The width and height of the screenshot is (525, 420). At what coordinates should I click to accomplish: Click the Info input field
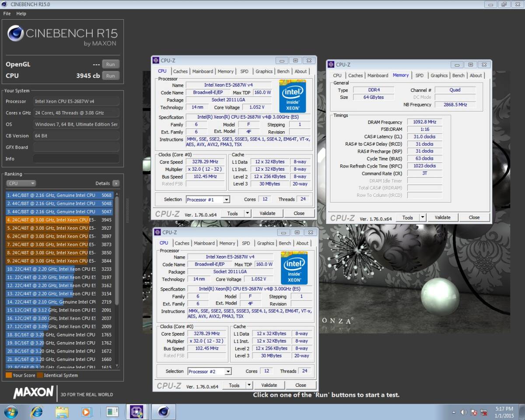click(x=76, y=158)
